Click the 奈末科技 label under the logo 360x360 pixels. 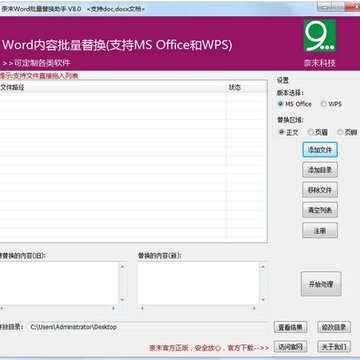[x=320, y=63]
